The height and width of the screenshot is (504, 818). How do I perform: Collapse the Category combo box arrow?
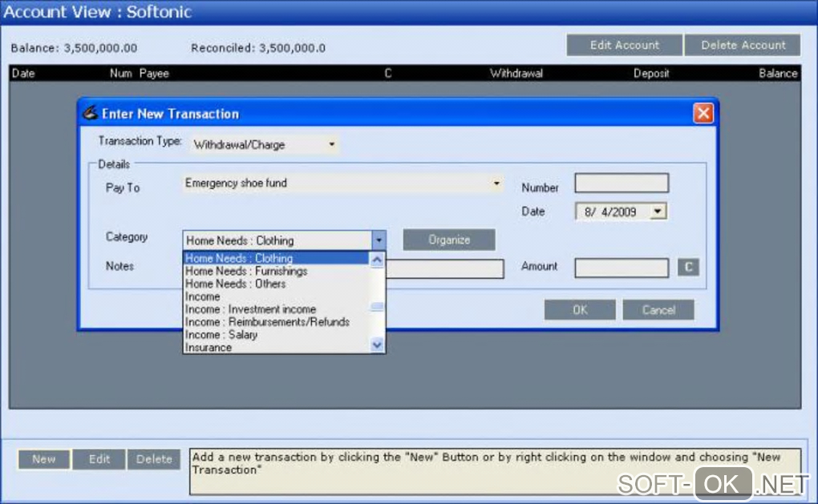click(x=379, y=240)
